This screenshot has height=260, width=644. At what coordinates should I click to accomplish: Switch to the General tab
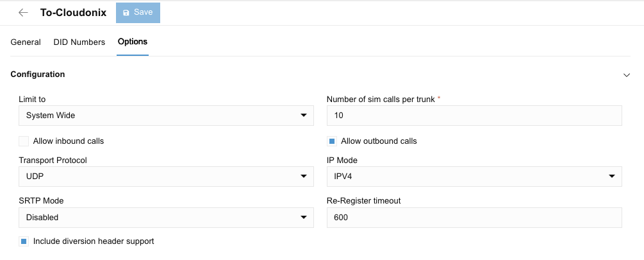(x=26, y=42)
